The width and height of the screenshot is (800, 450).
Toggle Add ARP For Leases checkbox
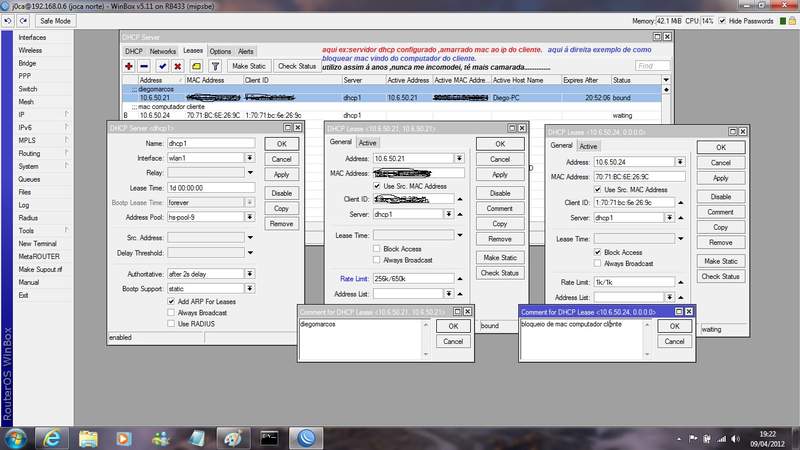[172, 301]
